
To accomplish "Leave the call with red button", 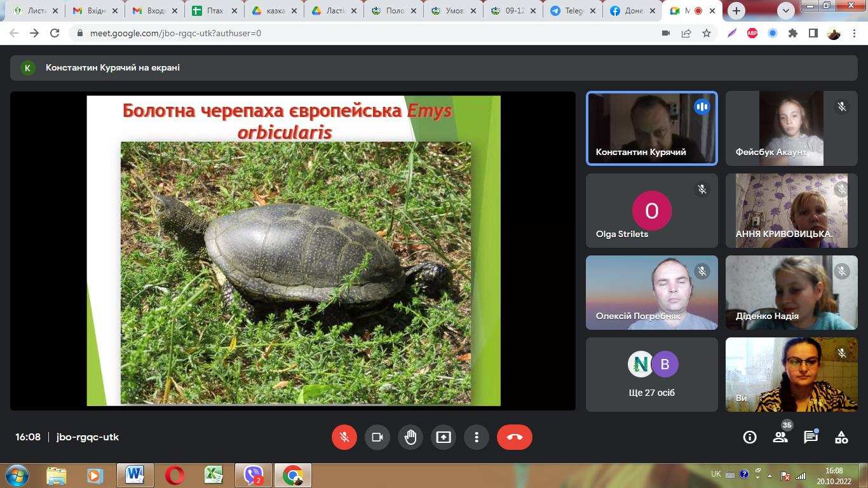I will [514, 437].
